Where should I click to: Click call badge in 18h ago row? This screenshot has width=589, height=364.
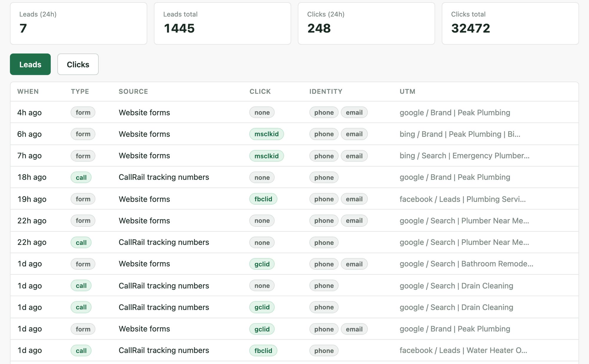(x=81, y=177)
